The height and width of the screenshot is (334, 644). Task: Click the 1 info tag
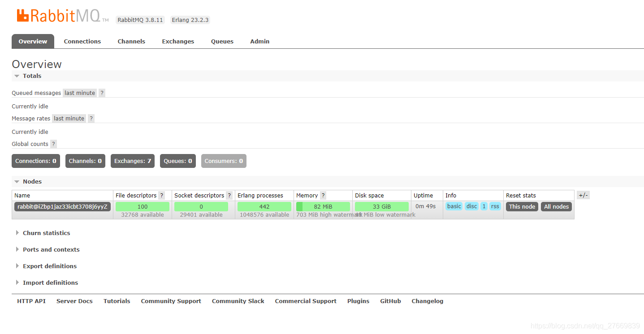[x=484, y=206]
